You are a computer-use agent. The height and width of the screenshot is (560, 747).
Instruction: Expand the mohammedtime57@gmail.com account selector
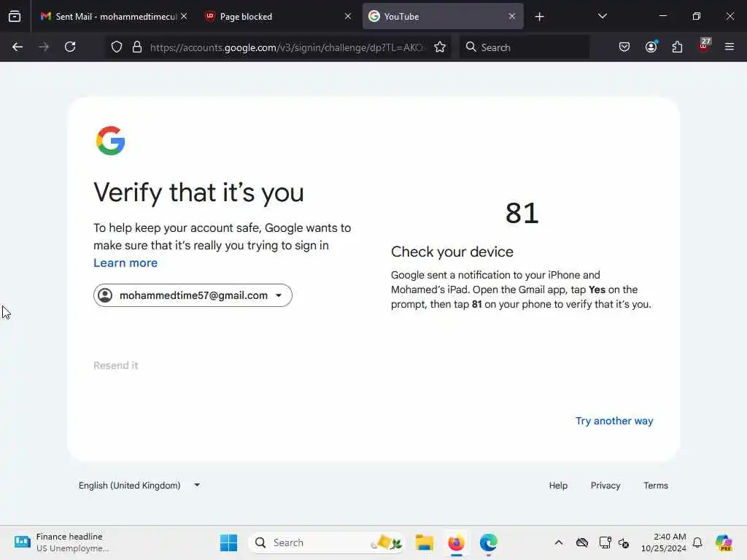[193, 295]
